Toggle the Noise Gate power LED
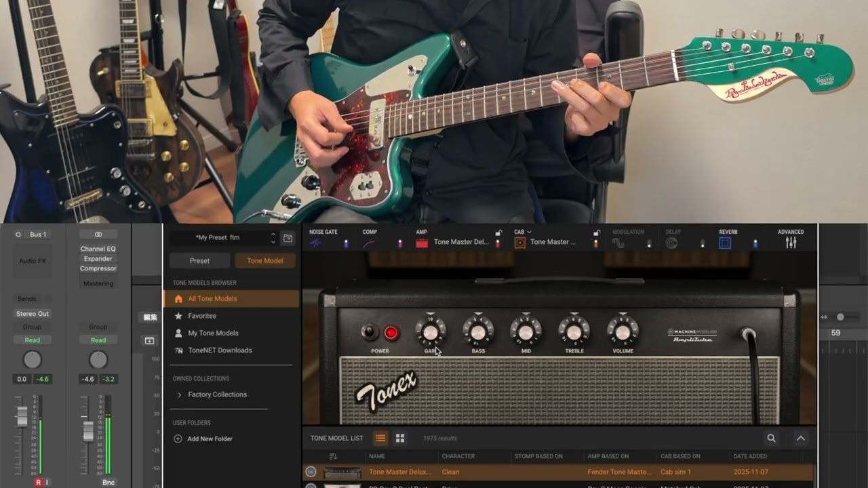The width and height of the screenshot is (868, 488). click(x=346, y=243)
